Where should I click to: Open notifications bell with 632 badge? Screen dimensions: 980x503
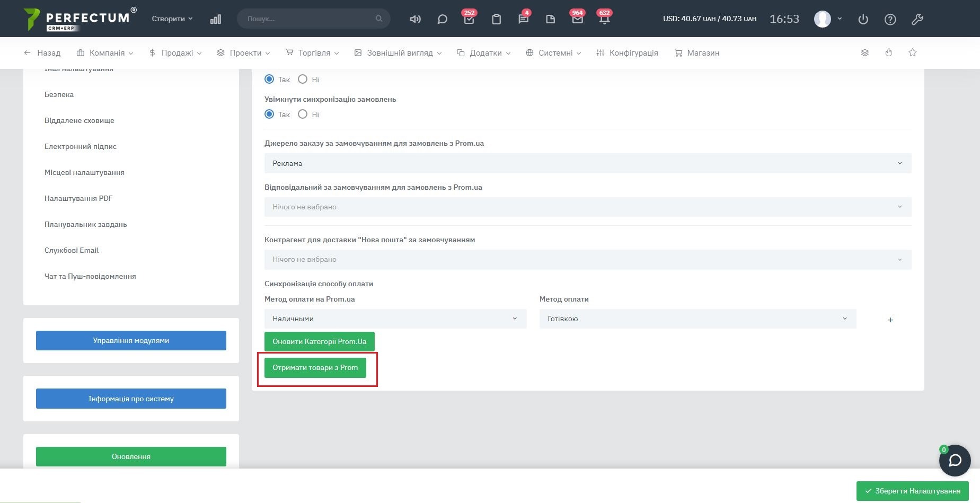click(604, 19)
